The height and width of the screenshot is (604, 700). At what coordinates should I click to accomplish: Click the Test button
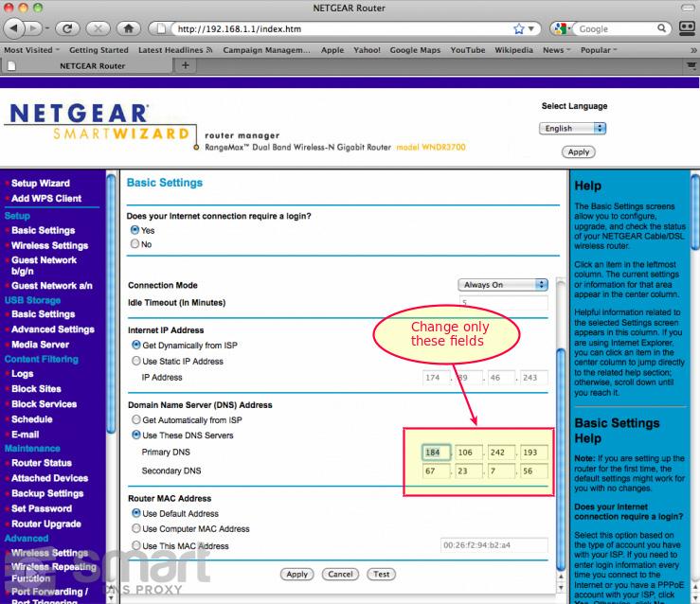[x=381, y=574]
